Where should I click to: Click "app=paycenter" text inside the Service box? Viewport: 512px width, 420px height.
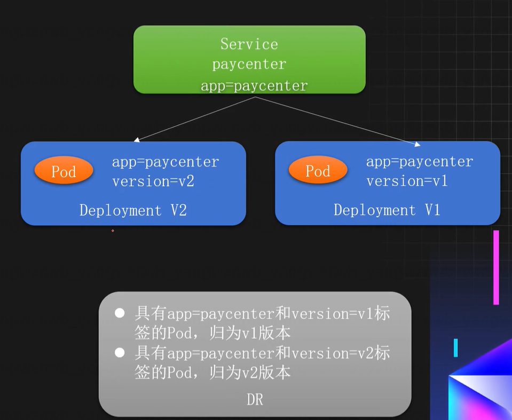pyautogui.click(x=254, y=85)
